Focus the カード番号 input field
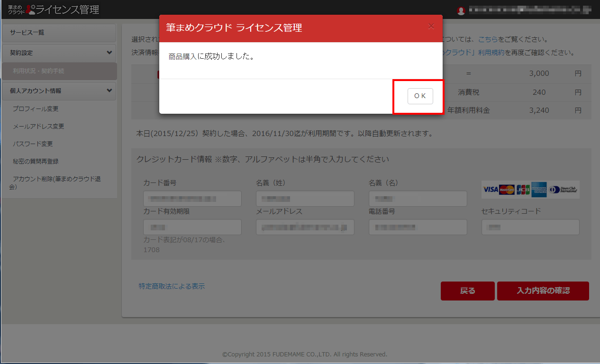This screenshot has height=364, width=600. coord(192,199)
